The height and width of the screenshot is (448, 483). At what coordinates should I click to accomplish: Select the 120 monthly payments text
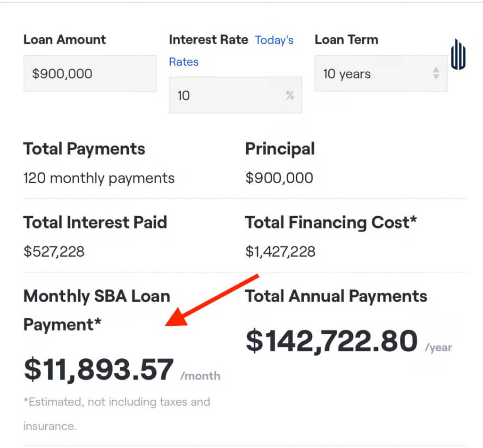coord(99,178)
